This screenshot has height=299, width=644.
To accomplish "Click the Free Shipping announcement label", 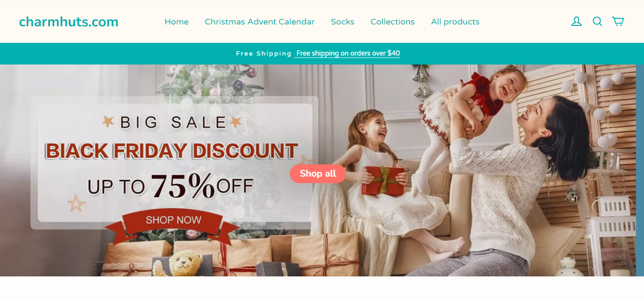I will click(x=264, y=54).
